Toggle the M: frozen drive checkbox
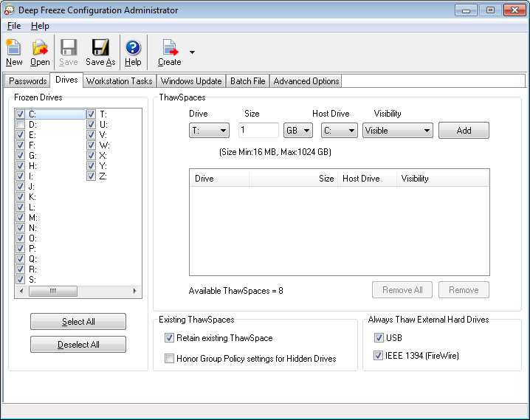530x420 pixels. pyautogui.click(x=20, y=218)
